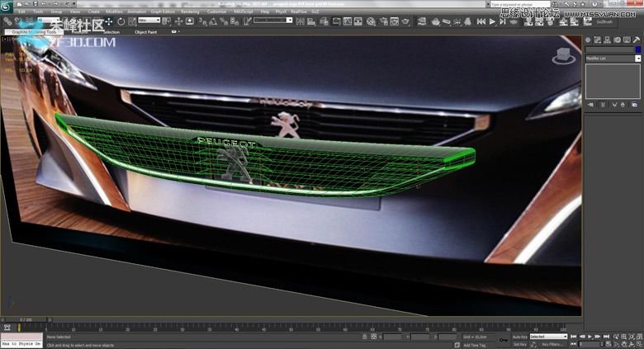Toggle Set Key animation mode
Screen dimensions: 644x349
(519, 345)
